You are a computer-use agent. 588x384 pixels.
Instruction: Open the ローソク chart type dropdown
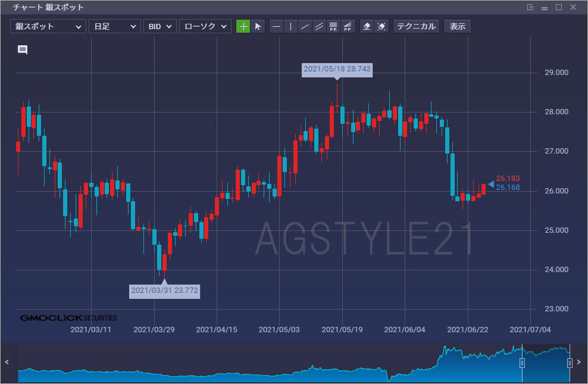(x=205, y=26)
